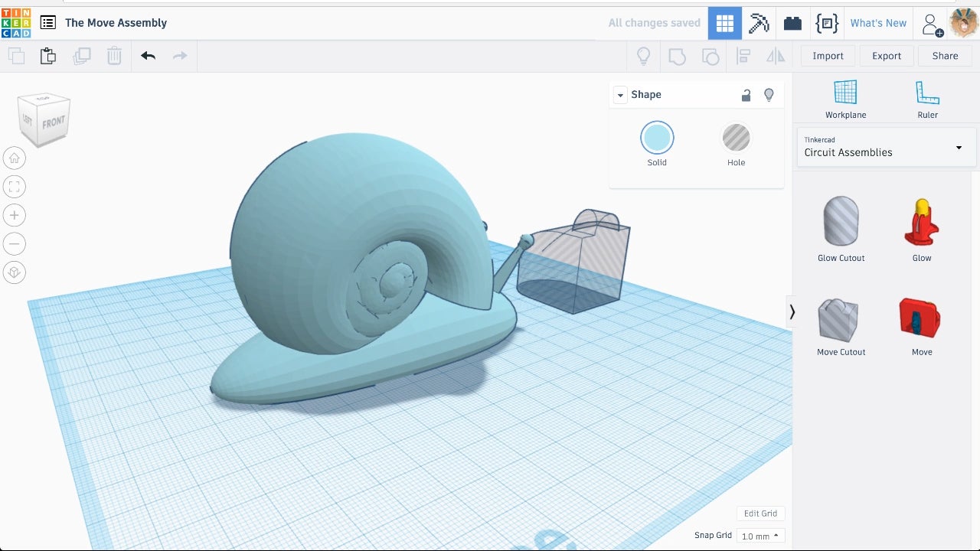The height and width of the screenshot is (551, 980).
Task: Open the Minecraft pickaxe blocks view
Action: (758, 23)
